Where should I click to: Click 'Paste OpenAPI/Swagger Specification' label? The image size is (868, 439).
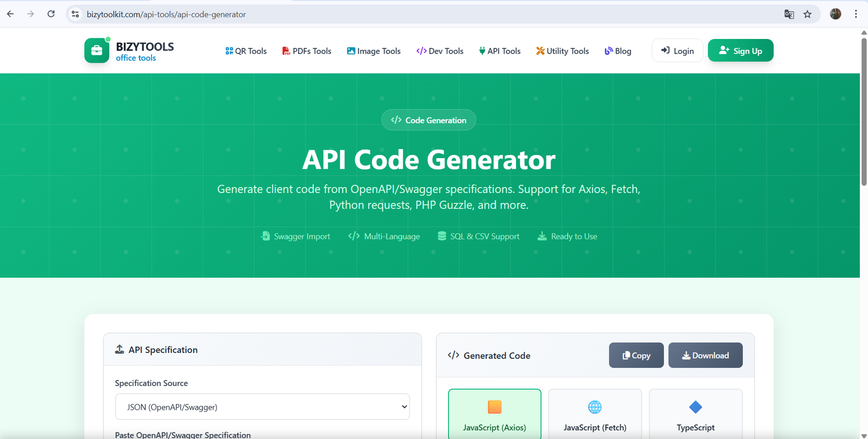183,435
